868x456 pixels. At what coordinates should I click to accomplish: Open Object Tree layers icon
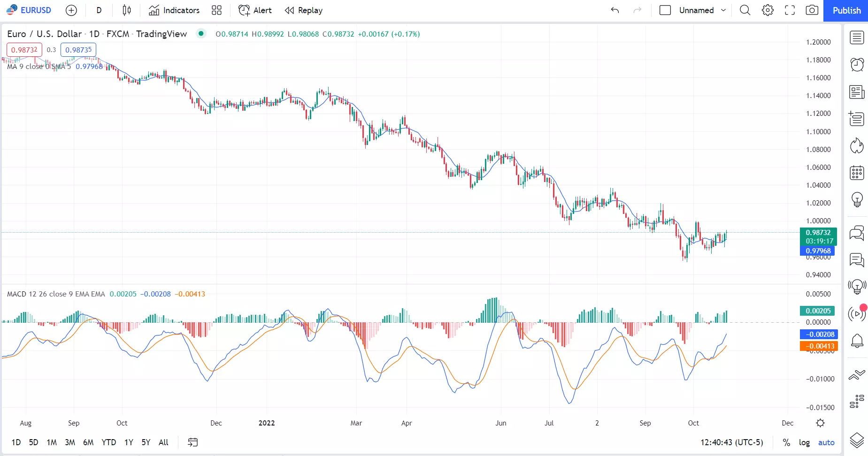[857, 440]
